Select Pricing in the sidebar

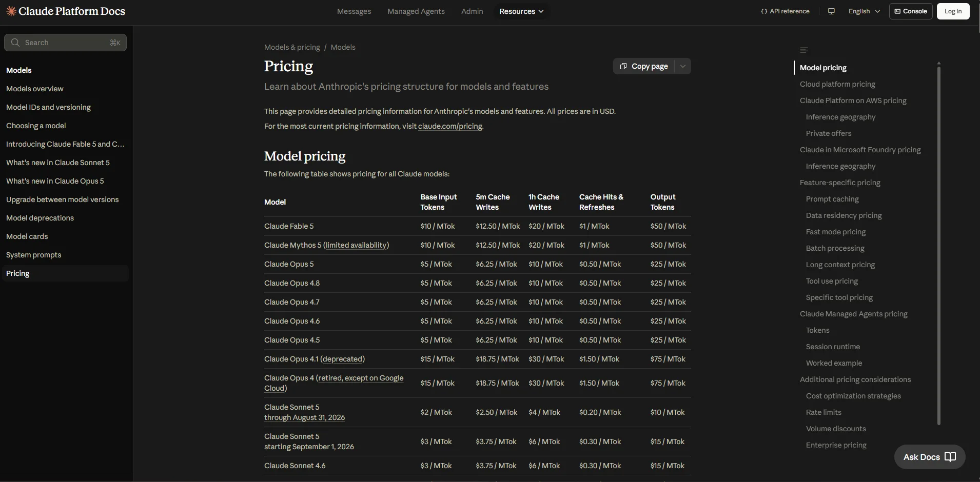[x=65, y=273]
